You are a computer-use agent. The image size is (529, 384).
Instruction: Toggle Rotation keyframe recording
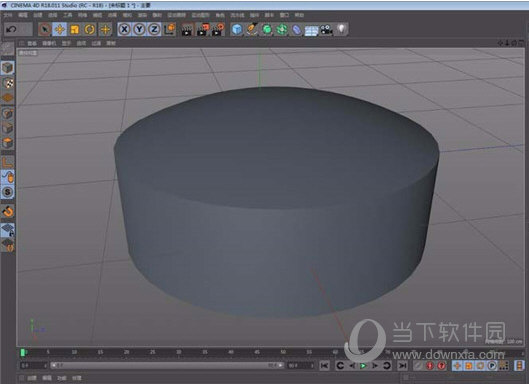coord(480,366)
